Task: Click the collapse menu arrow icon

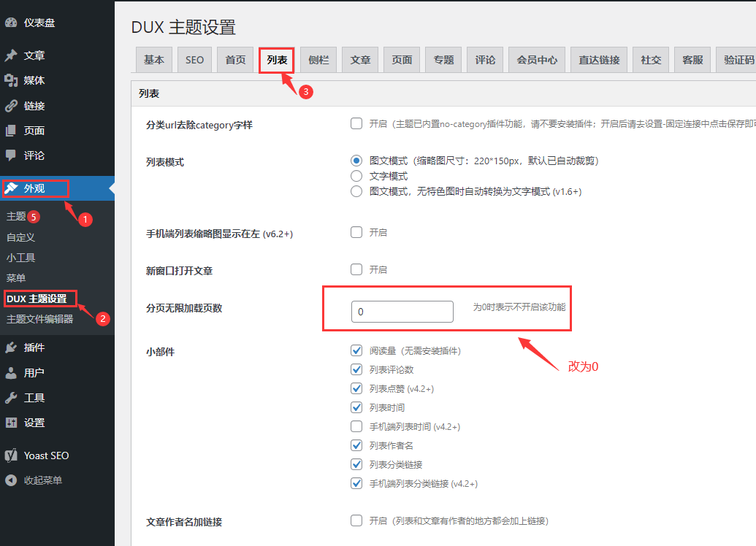Action: [x=11, y=480]
